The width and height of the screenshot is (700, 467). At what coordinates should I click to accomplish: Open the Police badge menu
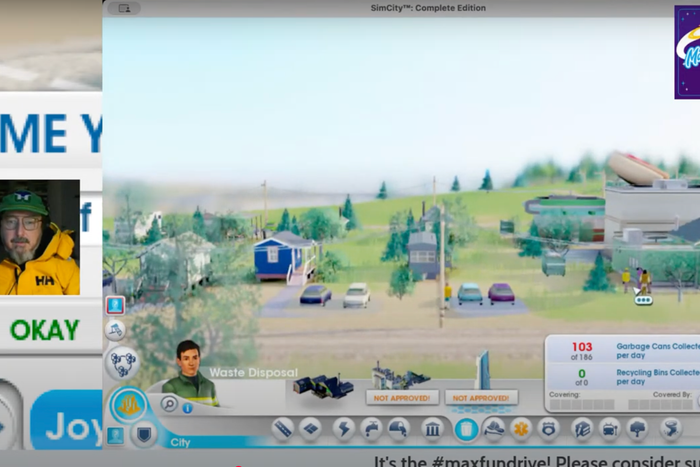(x=549, y=429)
